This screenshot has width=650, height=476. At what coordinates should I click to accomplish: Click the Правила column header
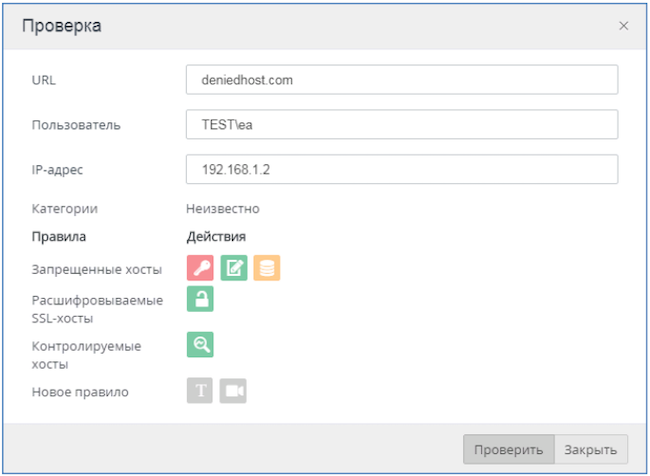tap(59, 237)
